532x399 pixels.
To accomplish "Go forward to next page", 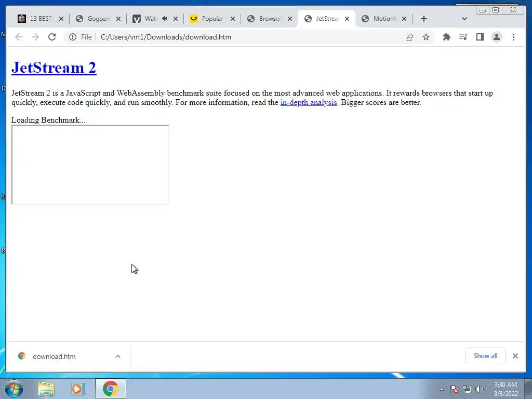I will (35, 37).
